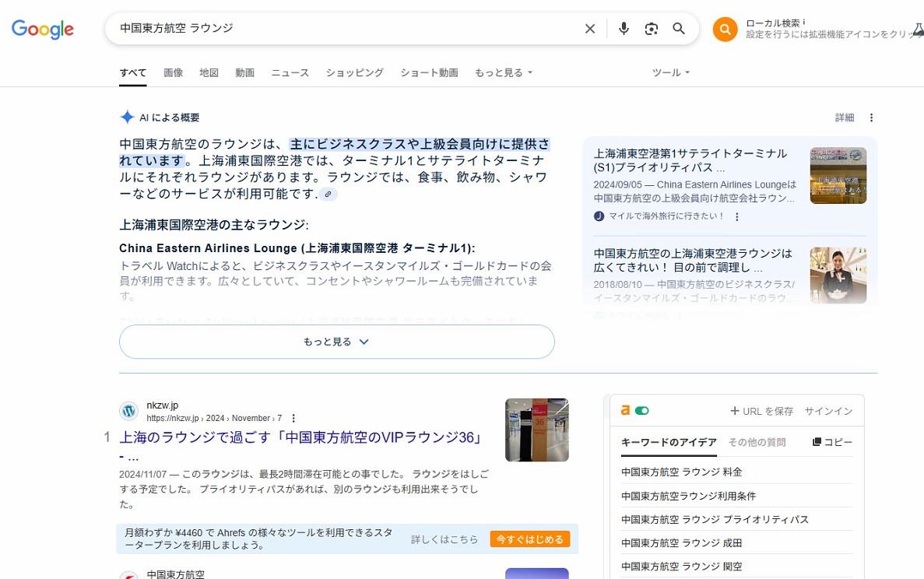
Task: Open AI overview three-dot options menu
Action: 872,118
